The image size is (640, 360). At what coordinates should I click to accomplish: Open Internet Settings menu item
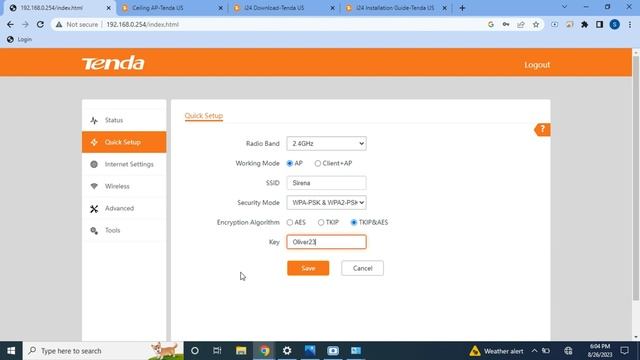tap(124, 164)
